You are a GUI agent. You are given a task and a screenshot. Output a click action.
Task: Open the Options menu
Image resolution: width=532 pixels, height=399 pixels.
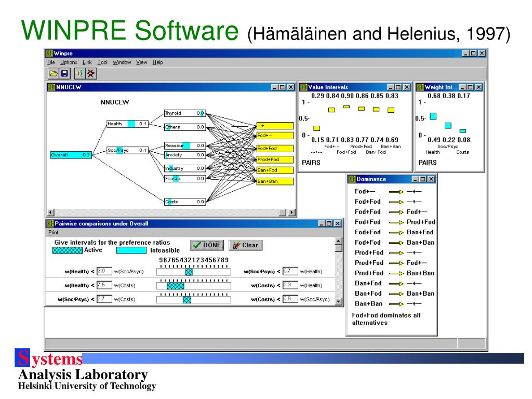point(69,62)
